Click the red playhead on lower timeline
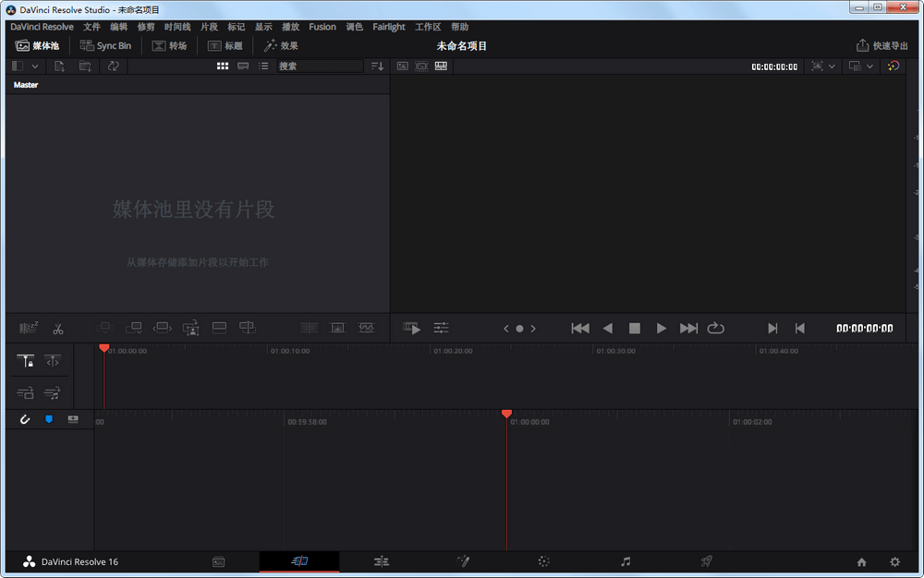Viewport: 924px width, 578px height. 506,415
